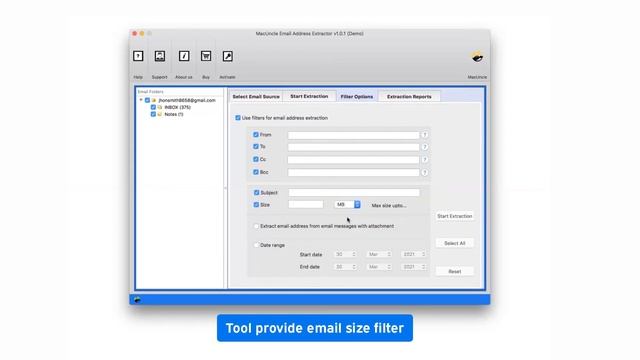Click the 'End date' label
The image size is (640, 360).
point(310,267)
